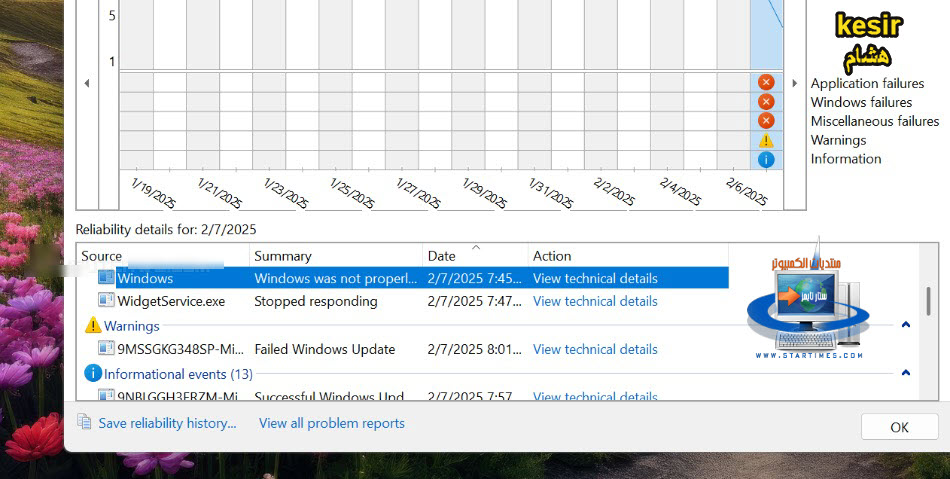Click the Application failures red error icon
The height and width of the screenshot is (479, 950).
(x=766, y=82)
